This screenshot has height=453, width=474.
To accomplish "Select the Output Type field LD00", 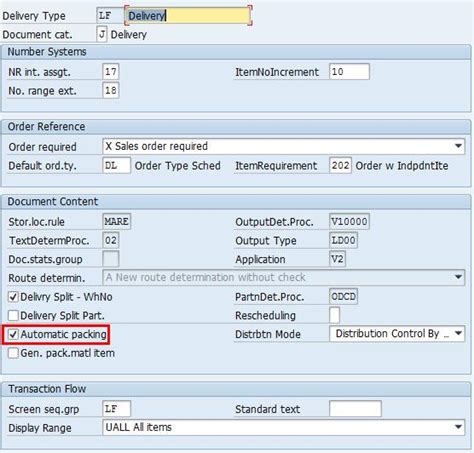I will coord(343,240).
